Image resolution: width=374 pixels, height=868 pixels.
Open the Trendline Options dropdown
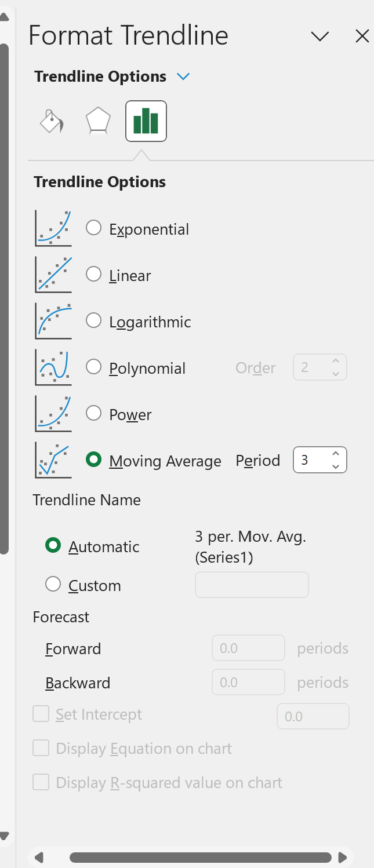coord(183,76)
